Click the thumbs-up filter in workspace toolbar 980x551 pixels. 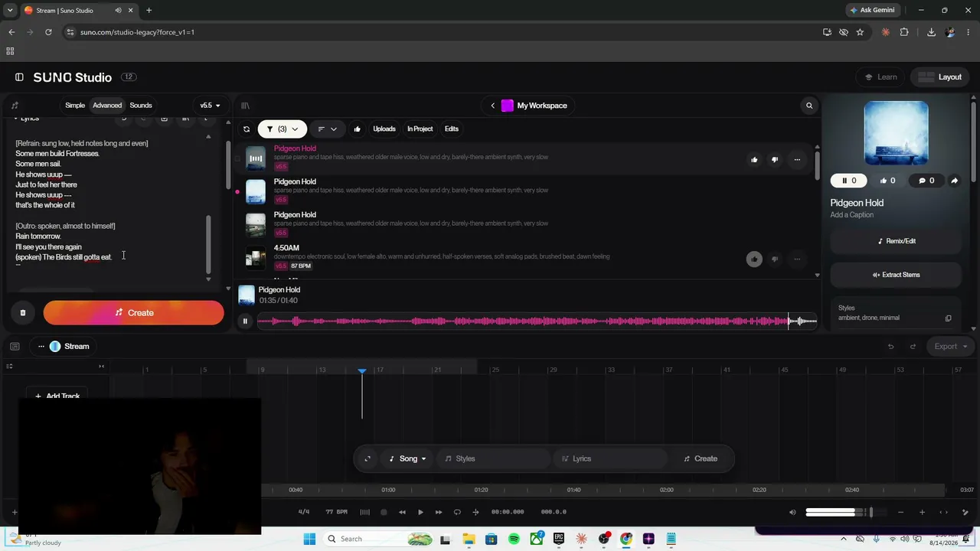(x=357, y=129)
